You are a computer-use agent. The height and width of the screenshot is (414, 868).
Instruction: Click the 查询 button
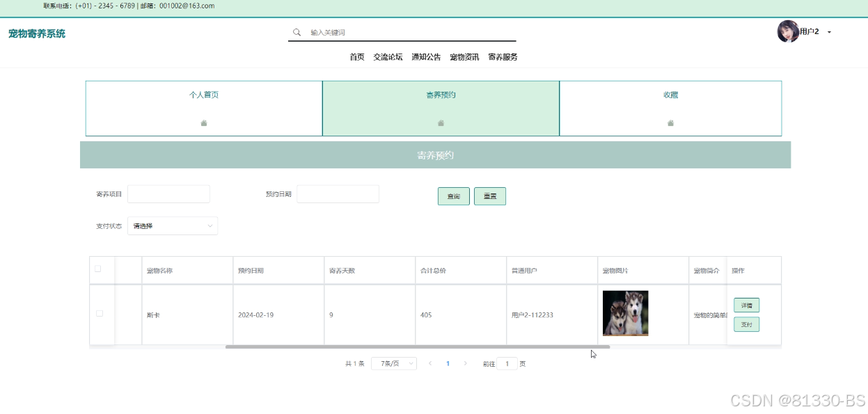point(454,196)
